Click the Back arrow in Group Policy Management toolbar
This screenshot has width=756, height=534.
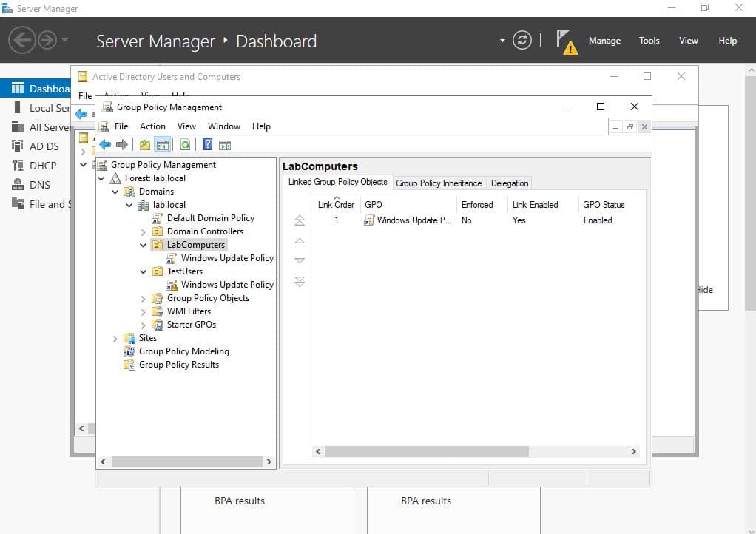105,145
